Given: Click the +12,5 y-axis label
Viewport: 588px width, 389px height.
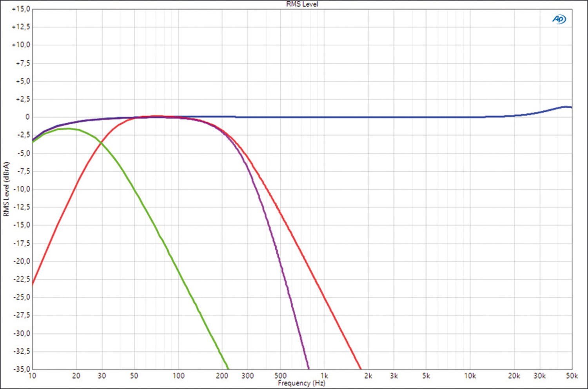Looking at the screenshot, I should [21, 27].
